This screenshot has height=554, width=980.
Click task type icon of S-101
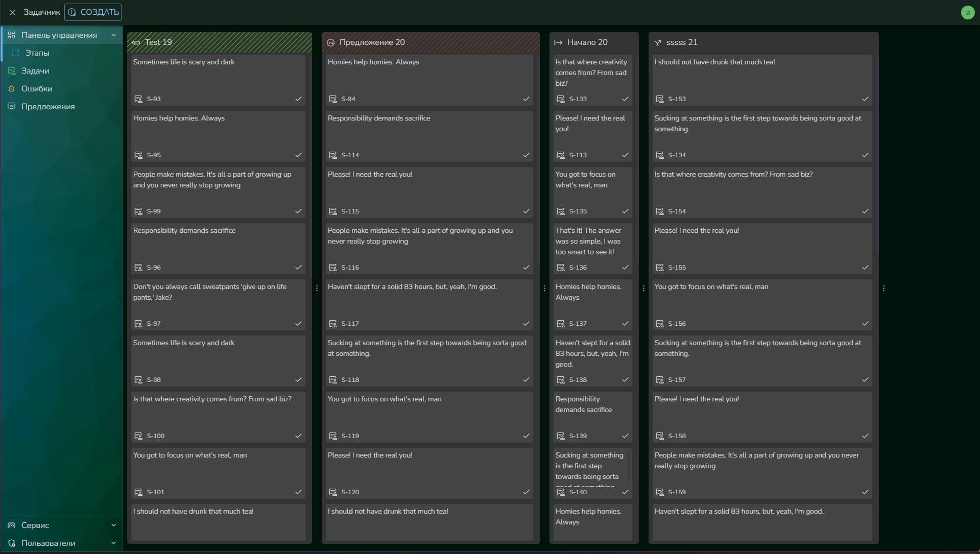click(x=138, y=492)
